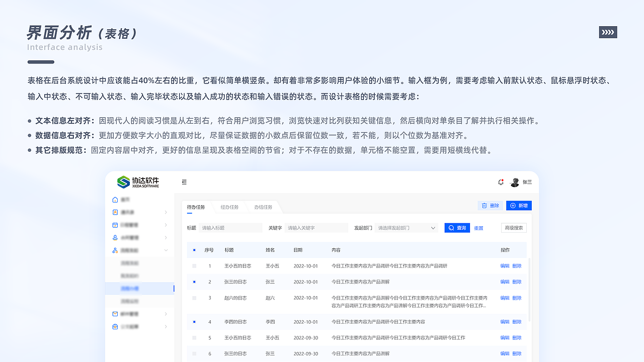Click 删除 for row 6
Screen dimensions: 644x362
[517, 354]
